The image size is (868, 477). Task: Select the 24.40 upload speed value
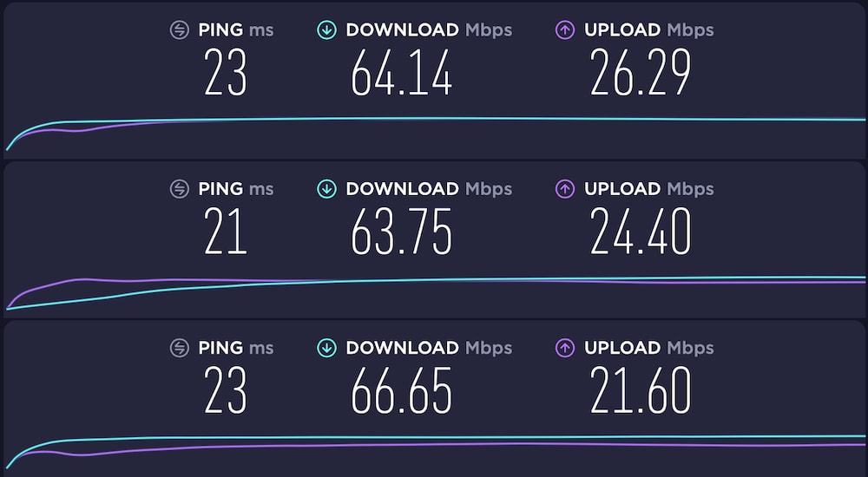[641, 232]
